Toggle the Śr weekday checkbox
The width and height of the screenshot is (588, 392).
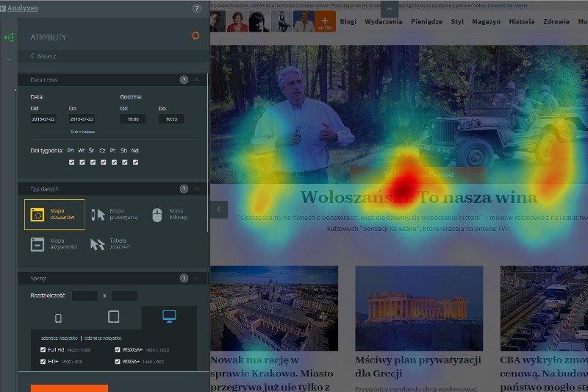click(x=93, y=162)
